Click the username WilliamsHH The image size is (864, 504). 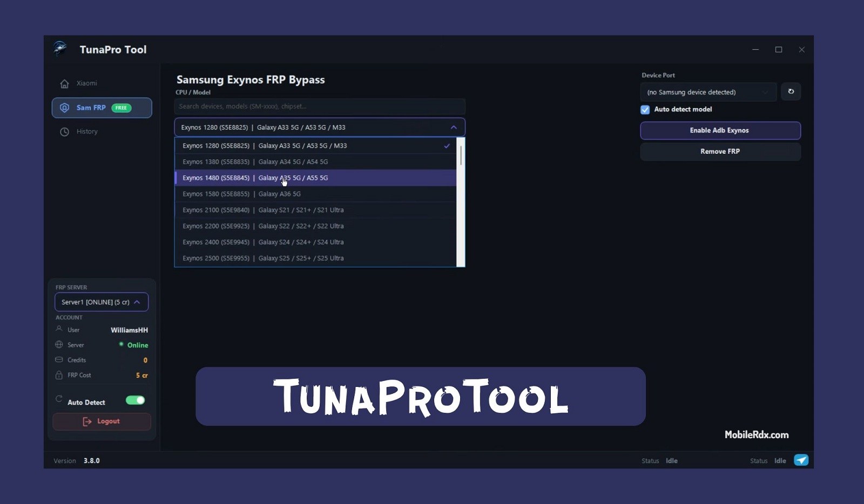point(129,330)
